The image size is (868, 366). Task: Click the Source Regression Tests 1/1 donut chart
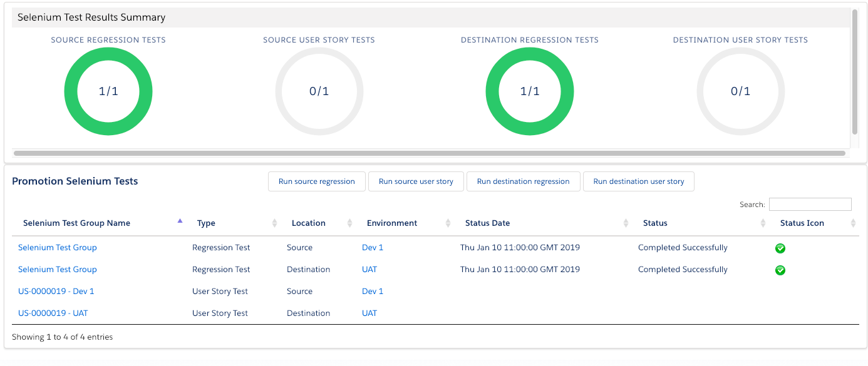[108, 91]
